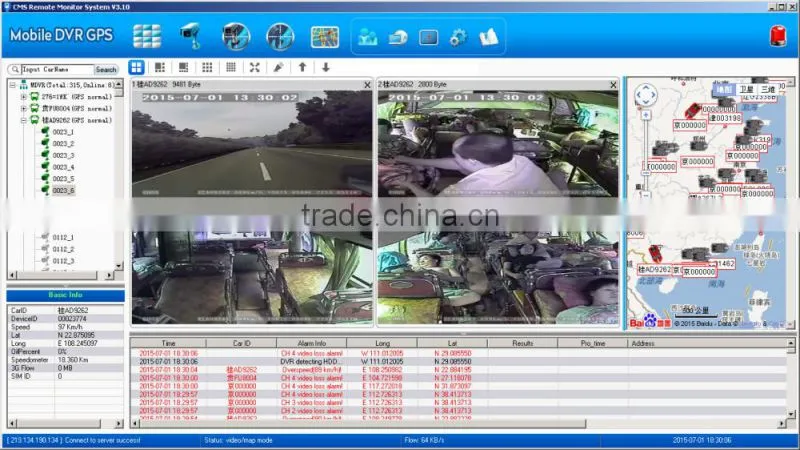Open the GPS track globe icon

tap(280, 36)
